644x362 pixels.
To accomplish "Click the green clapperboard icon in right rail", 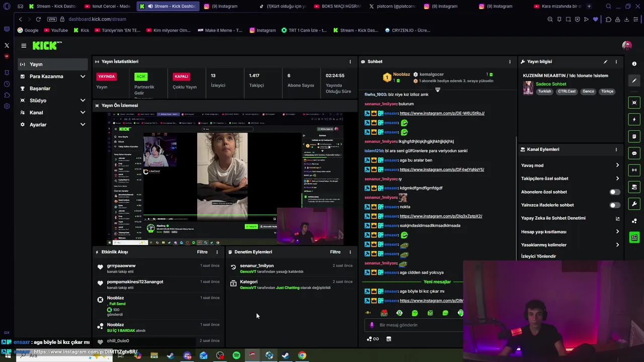I will click(x=634, y=237).
